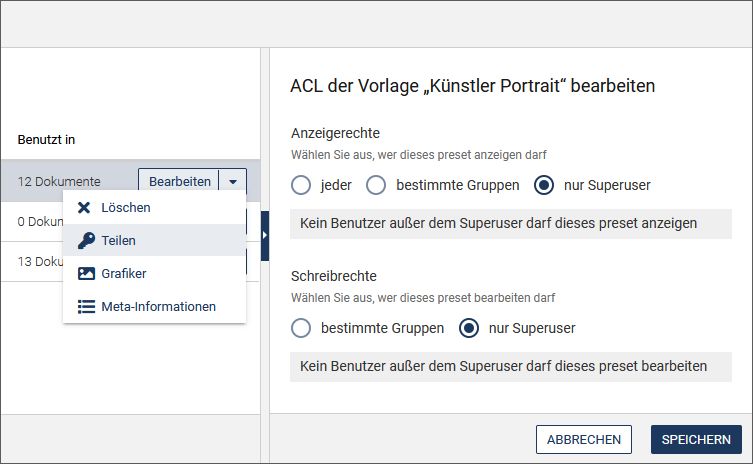Click the key icon beside Teilen
This screenshot has width=753, height=464.
tap(86, 240)
